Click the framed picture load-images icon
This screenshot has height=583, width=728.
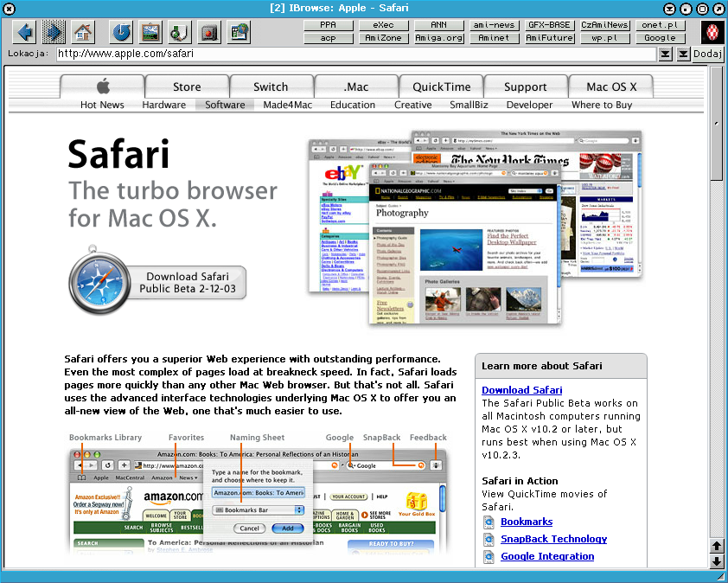coord(150,32)
